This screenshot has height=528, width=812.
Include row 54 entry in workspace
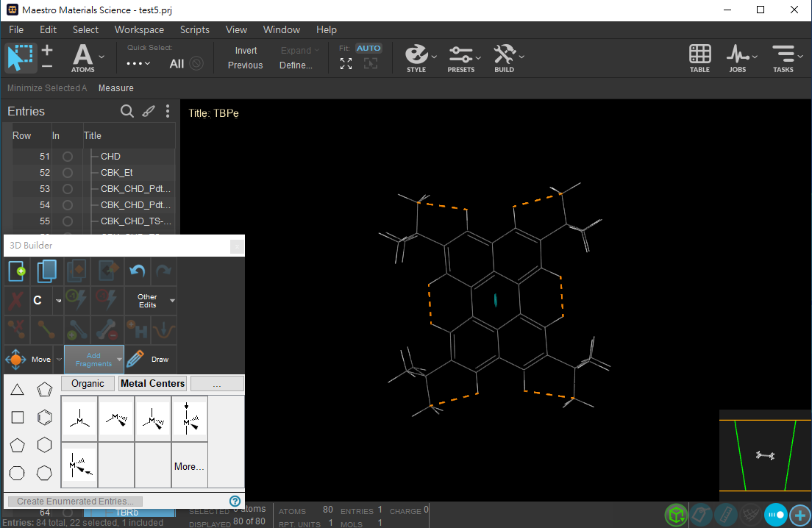click(x=68, y=205)
